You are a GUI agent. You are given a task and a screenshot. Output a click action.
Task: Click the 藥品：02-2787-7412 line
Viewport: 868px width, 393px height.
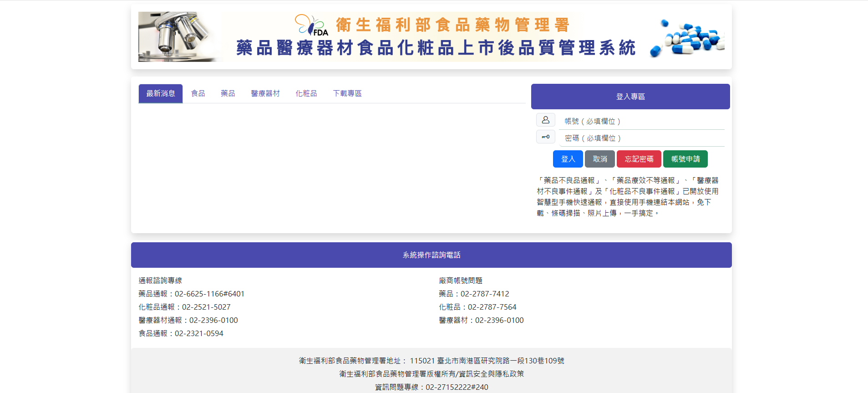click(x=474, y=294)
